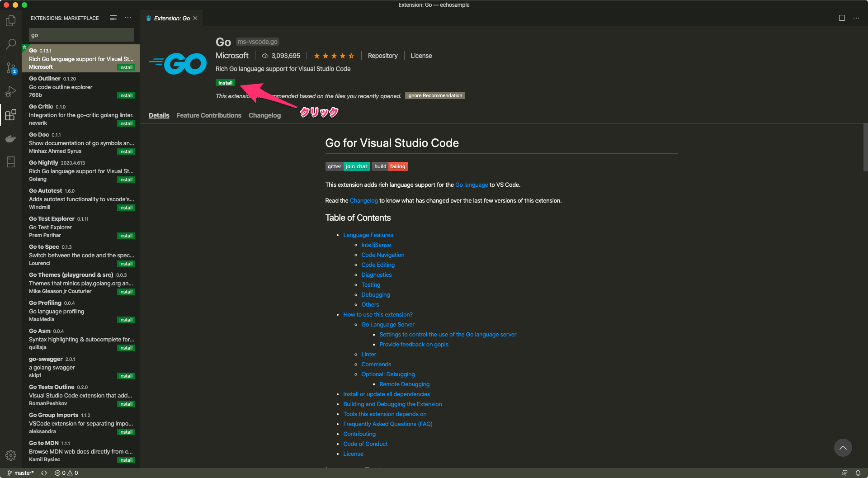Switch to the Feature Contributions tab
Image resolution: width=868 pixels, height=478 pixels.
click(x=208, y=115)
